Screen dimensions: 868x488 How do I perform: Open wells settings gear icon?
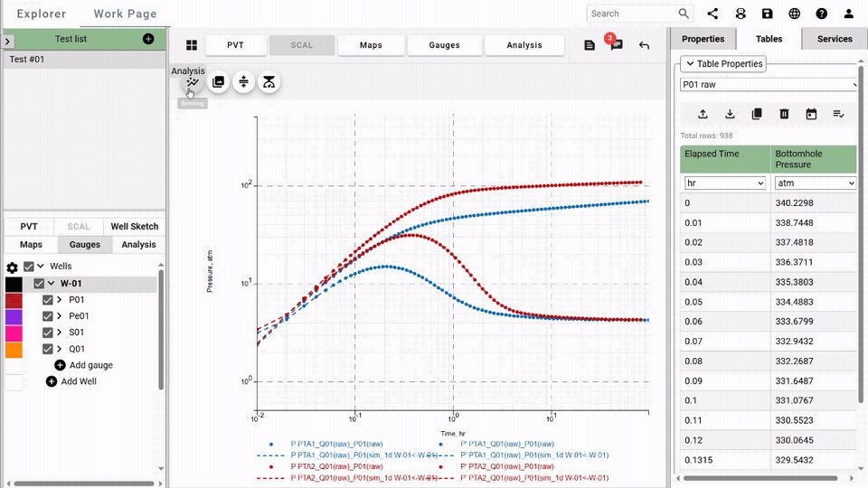pos(12,267)
